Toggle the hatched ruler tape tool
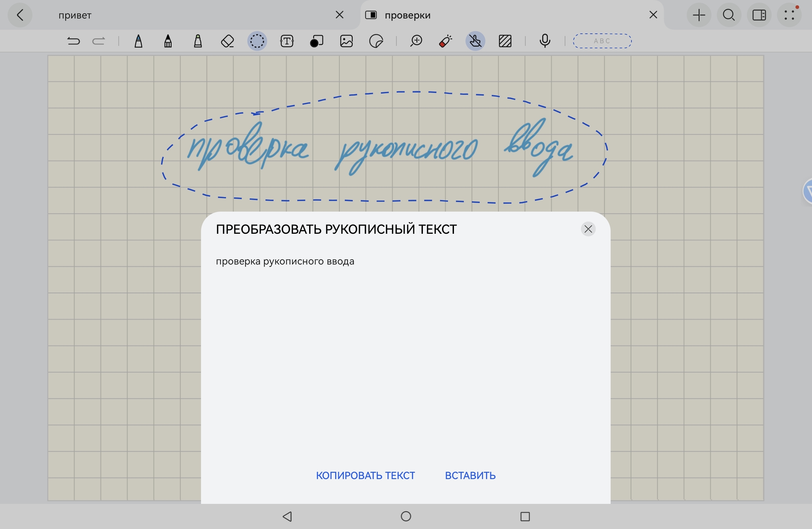 click(505, 41)
